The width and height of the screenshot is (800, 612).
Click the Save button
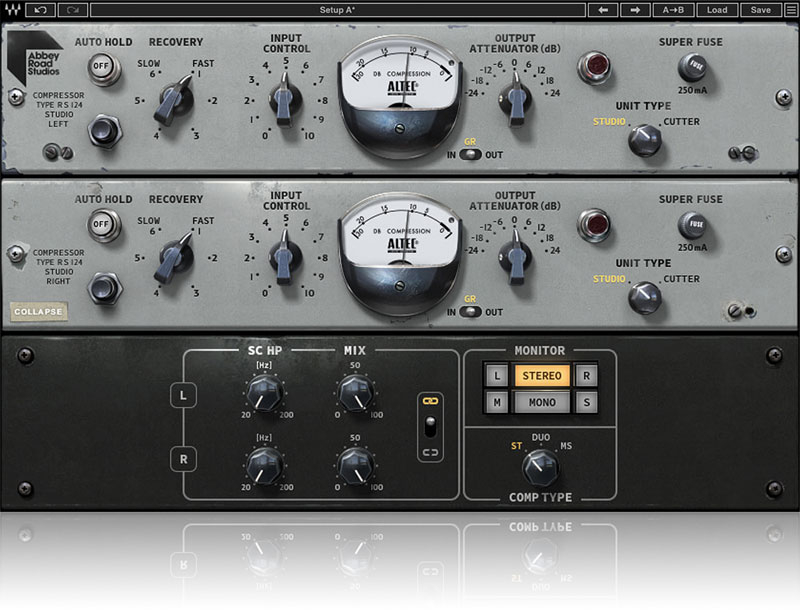click(761, 10)
